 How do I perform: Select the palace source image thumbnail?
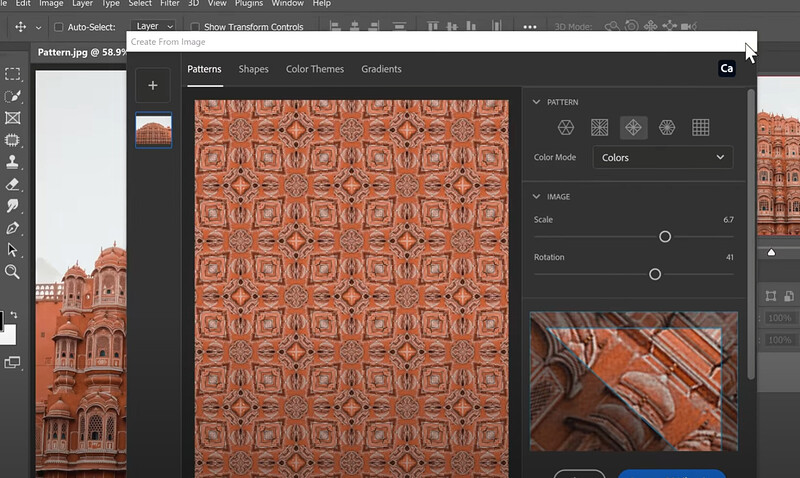154,130
